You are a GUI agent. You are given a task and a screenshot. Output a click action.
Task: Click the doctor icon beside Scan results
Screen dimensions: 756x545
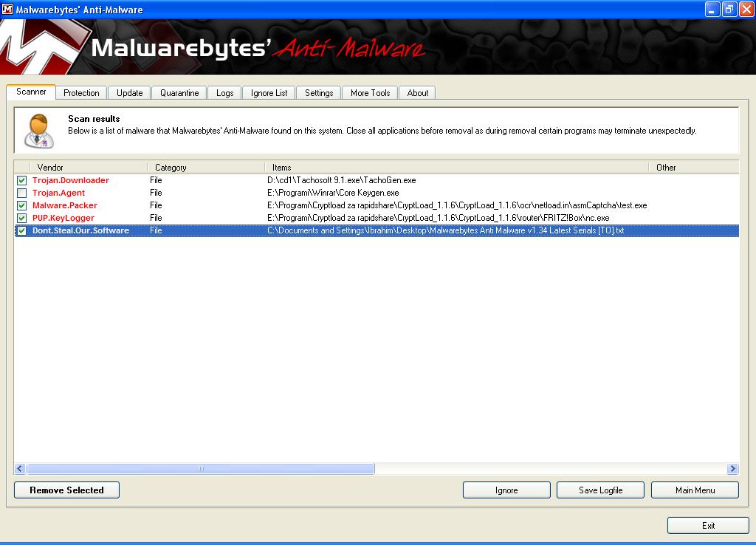pyautogui.click(x=38, y=130)
